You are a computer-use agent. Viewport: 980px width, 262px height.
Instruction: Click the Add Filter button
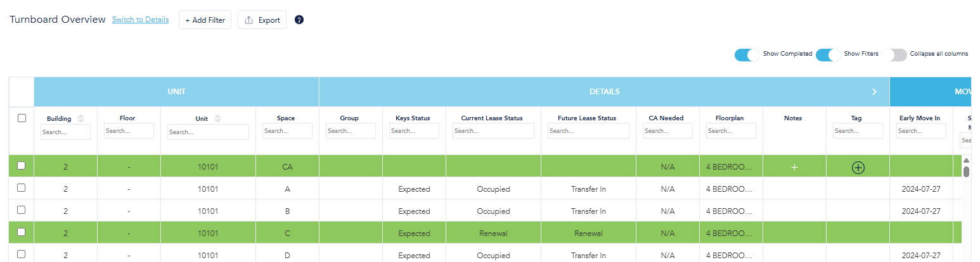205,20
